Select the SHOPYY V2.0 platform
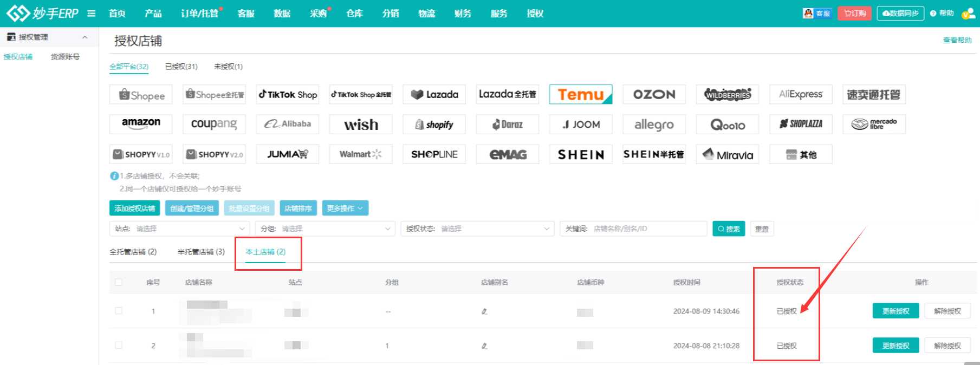This screenshot has height=365, width=980. 214,154
